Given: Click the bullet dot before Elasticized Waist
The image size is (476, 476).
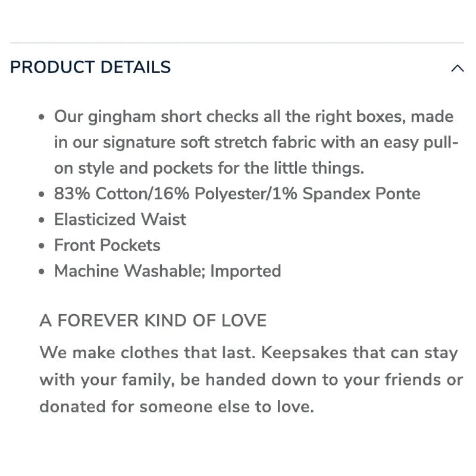Looking at the screenshot, I should click(42, 220).
